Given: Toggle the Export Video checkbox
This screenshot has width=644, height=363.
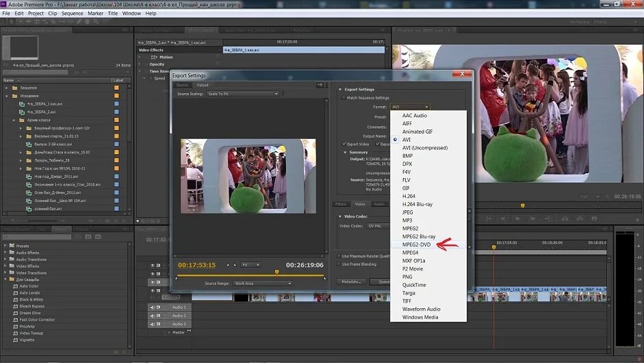Looking at the screenshot, I should [344, 144].
